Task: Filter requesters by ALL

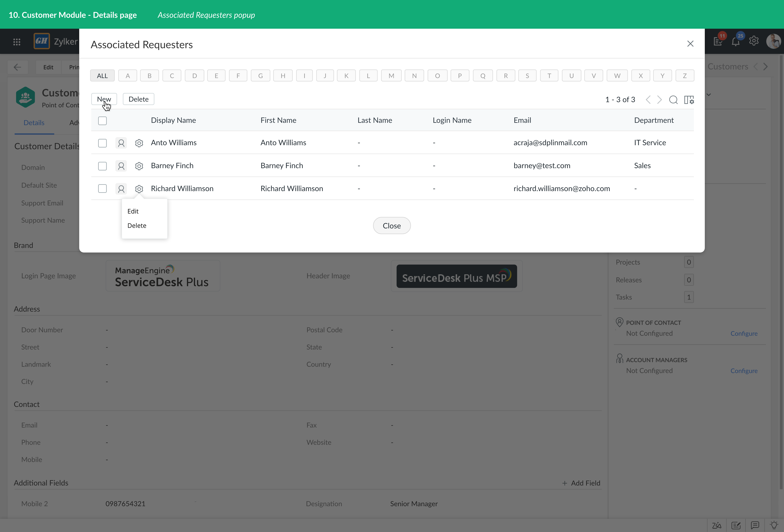Action: pyautogui.click(x=102, y=76)
